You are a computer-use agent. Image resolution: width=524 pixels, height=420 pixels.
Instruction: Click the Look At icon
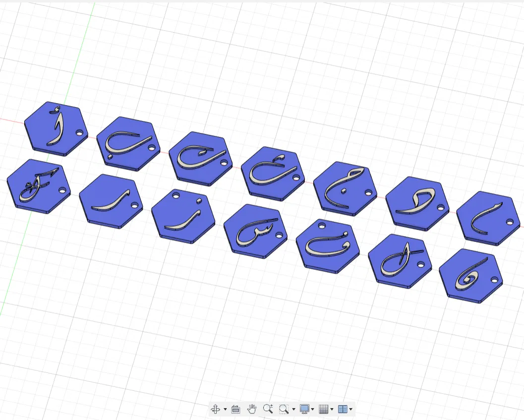pos(235,409)
